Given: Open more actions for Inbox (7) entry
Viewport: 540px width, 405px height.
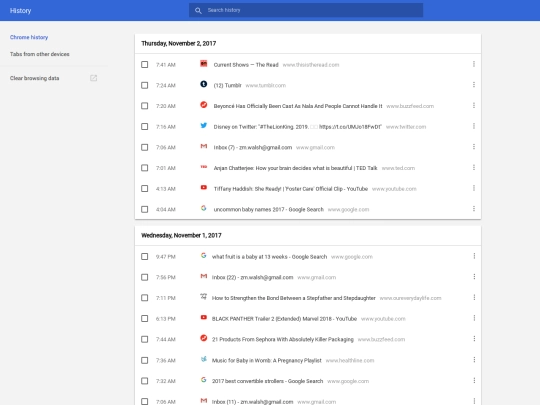Looking at the screenshot, I should pyautogui.click(x=474, y=147).
